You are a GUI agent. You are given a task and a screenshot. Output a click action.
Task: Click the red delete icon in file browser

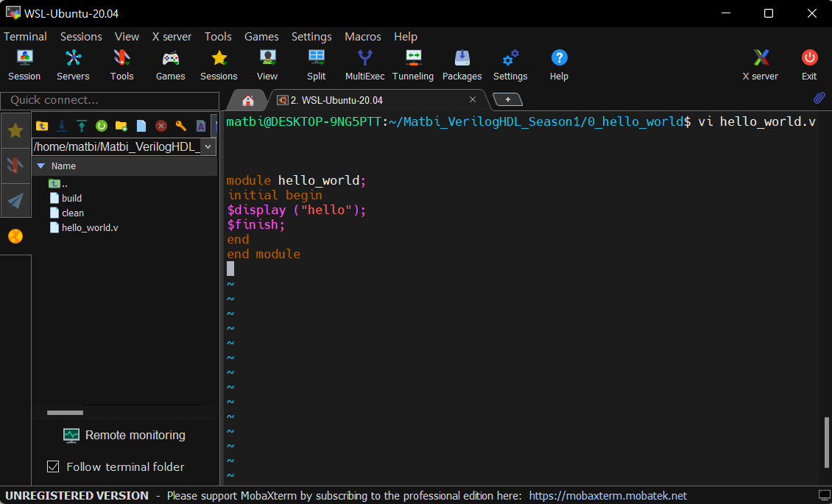(x=161, y=126)
